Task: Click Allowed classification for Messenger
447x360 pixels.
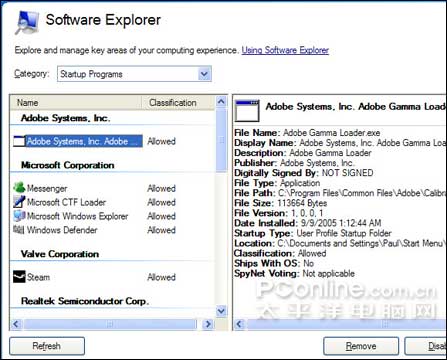Action: point(161,188)
